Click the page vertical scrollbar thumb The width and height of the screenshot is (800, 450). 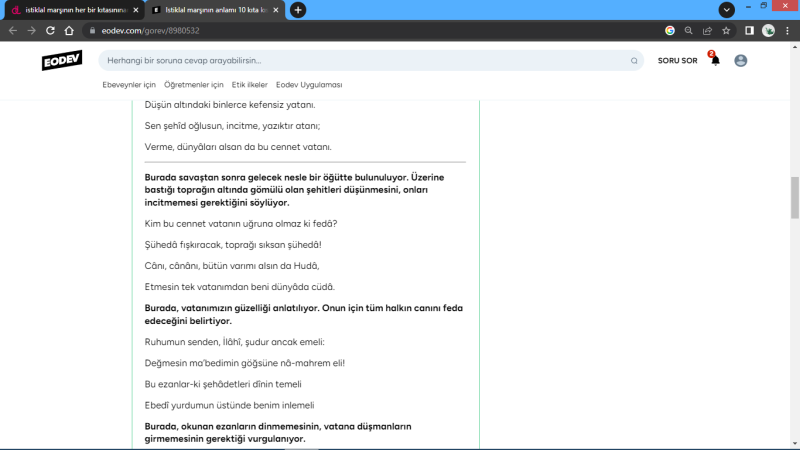[x=794, y=197]
